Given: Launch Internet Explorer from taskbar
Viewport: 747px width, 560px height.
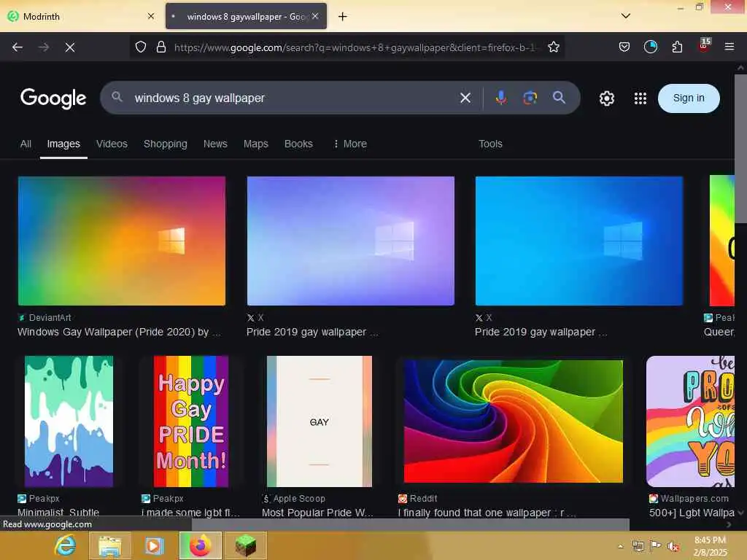Looking at the screenshot, I should tap(65, 545).
